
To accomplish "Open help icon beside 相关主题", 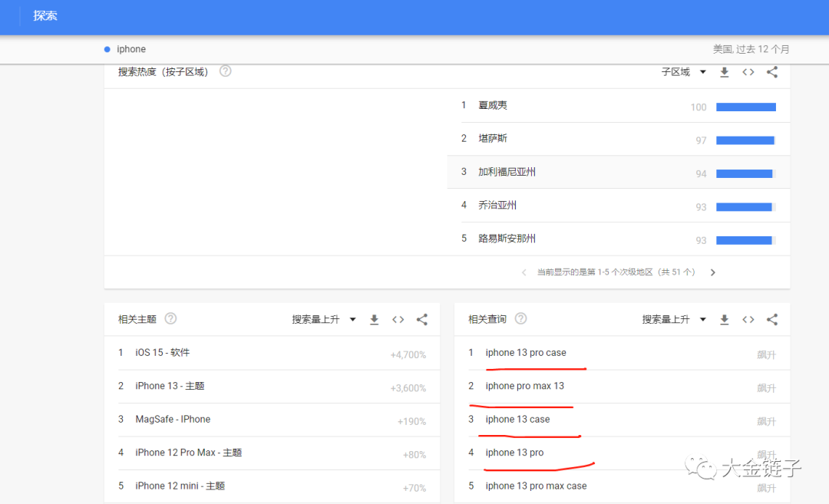I will [170, 318].
